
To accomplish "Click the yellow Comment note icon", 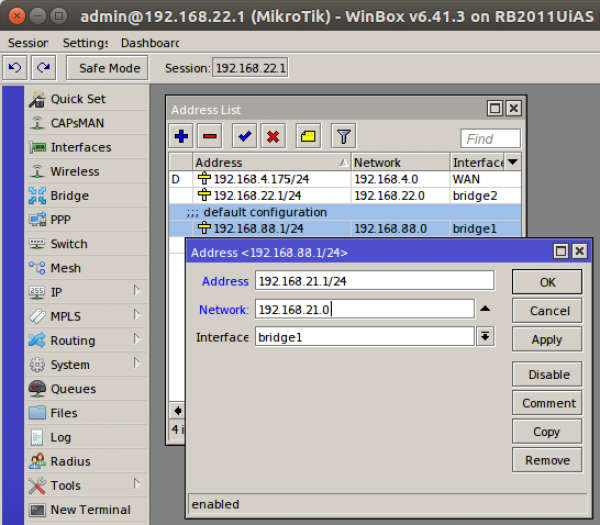I will point(308,136).
